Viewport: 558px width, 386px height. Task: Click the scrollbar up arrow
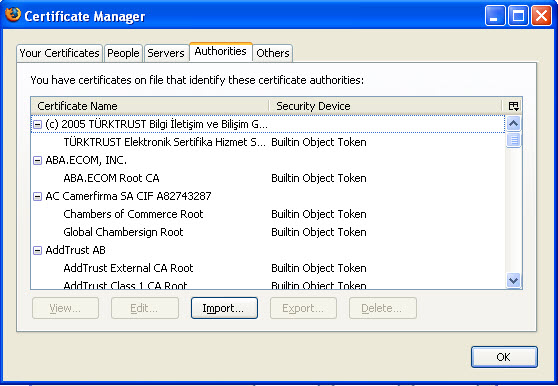point(514,123)
